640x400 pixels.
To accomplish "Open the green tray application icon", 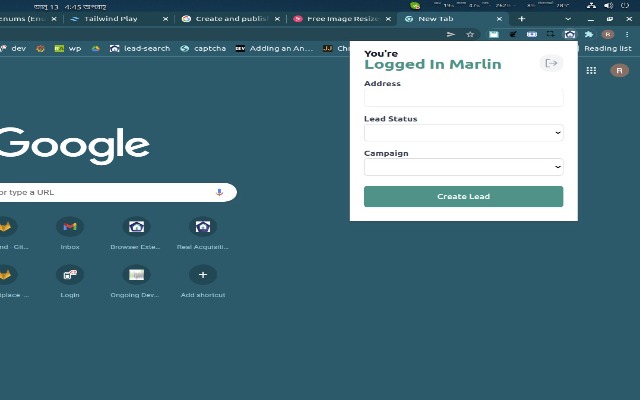I will point(415,5).
